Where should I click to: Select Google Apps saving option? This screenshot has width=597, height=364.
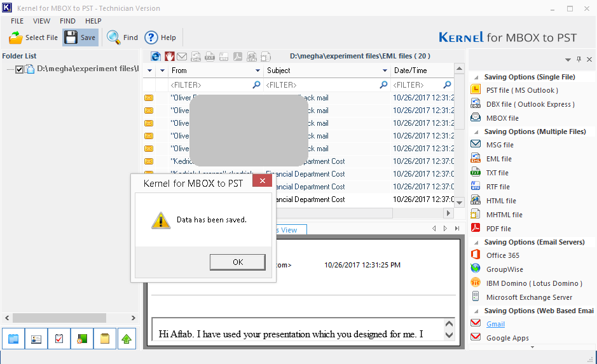pos(507,338)
